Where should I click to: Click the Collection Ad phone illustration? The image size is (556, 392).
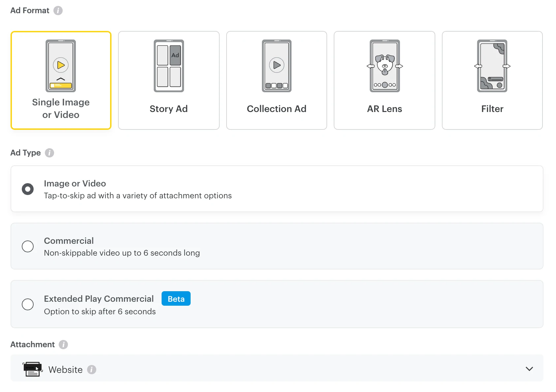(277, 66)
